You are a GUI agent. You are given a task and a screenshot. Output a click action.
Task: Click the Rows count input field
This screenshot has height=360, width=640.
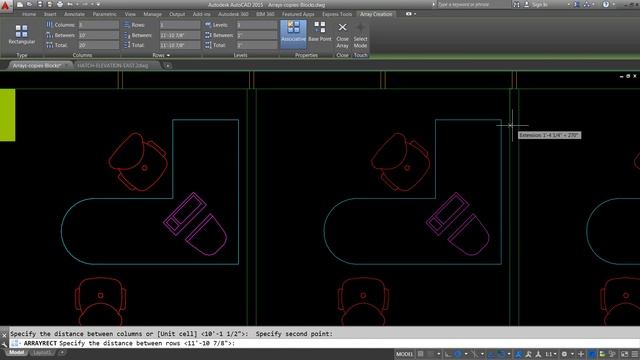click(x=180, y=25)
